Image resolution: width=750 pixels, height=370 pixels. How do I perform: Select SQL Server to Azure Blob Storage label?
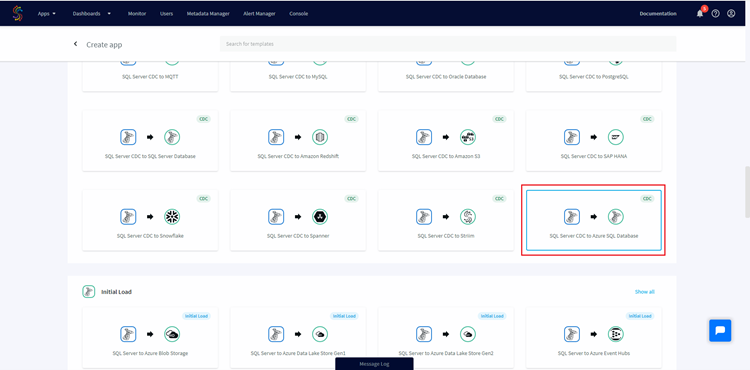coord(150,353)
